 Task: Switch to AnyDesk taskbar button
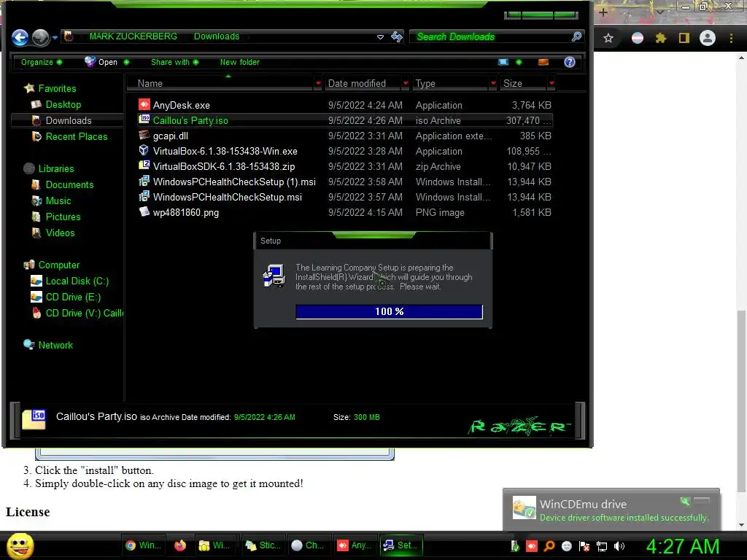tap(355, 545)
